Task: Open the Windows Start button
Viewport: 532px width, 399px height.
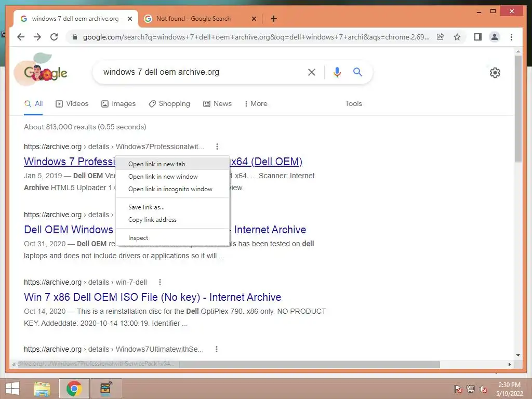Action: click(x=12, y=389)
